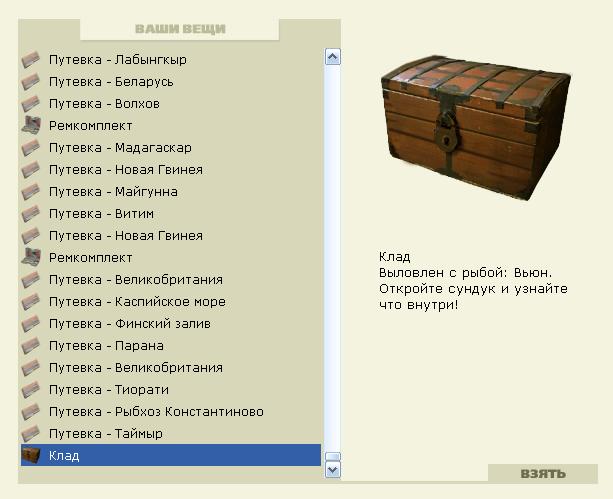Select Путевка - Рыбхоз Константиново item
The width and height of the screenshot is (613, 499).
tap(171, 411)
